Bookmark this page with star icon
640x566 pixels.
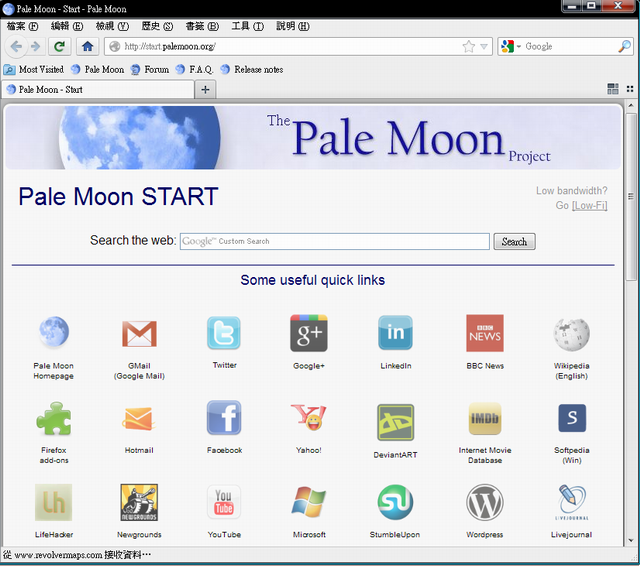pos(469,46)
